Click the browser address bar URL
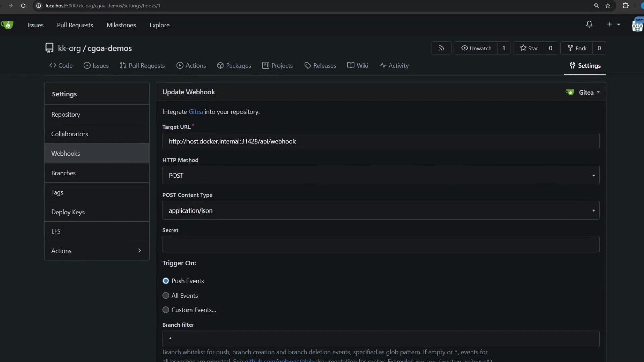The width and height of the screenshot is (644, 362). pos(103,6)
